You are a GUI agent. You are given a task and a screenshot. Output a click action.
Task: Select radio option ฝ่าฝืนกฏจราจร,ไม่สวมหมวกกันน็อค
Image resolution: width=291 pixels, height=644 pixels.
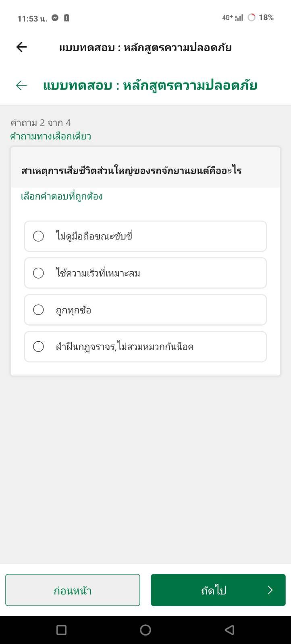point(145,347)
